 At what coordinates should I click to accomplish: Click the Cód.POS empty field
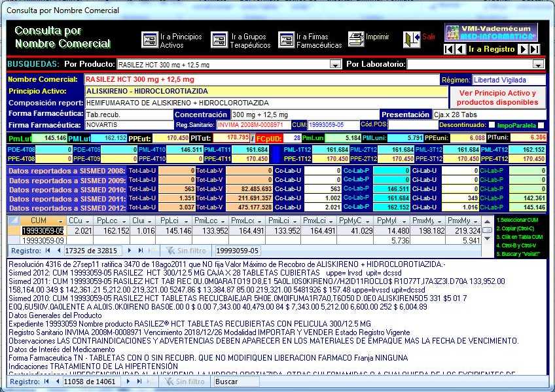413,125
